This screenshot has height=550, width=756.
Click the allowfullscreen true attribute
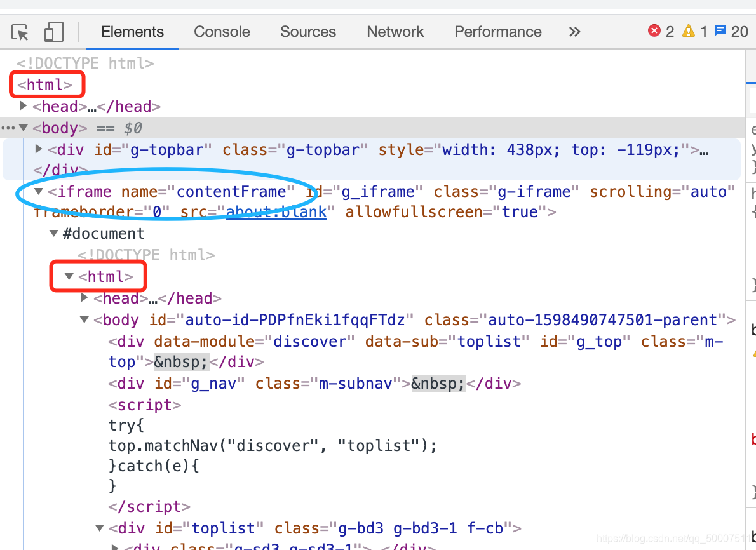(x=446, y=212)
